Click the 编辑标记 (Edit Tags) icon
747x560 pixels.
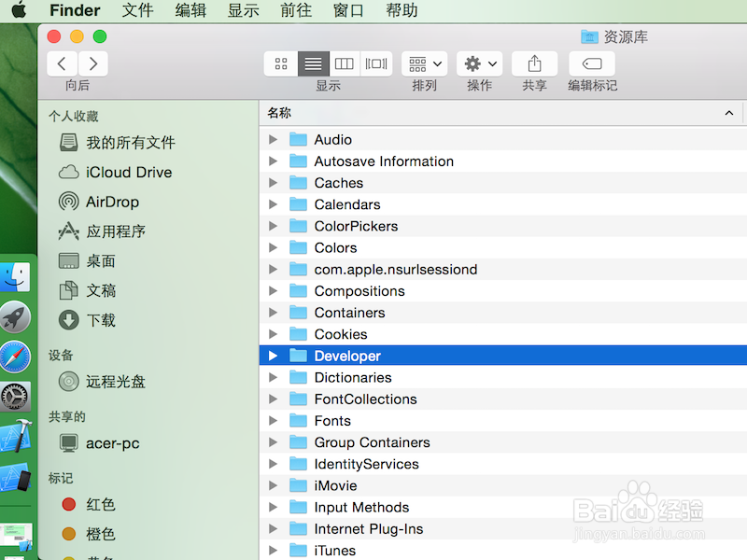[592, 63]
